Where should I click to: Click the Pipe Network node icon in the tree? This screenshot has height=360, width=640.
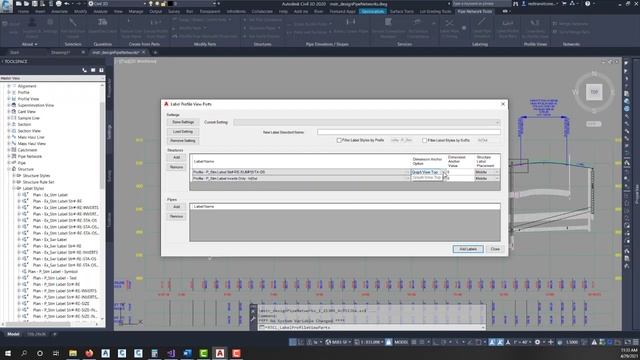pos(14,156)
